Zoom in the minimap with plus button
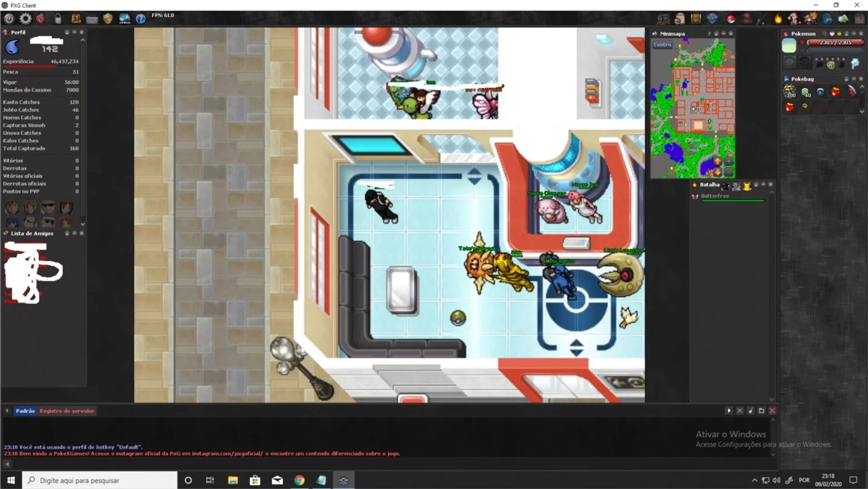Screen dimensions: 868x489 728,162
